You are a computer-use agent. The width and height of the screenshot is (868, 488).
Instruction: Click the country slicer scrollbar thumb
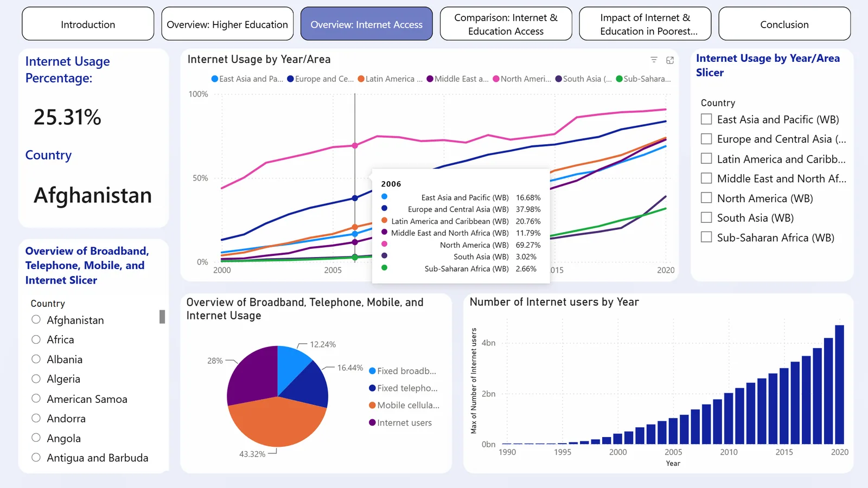click(x=162, y=317)
